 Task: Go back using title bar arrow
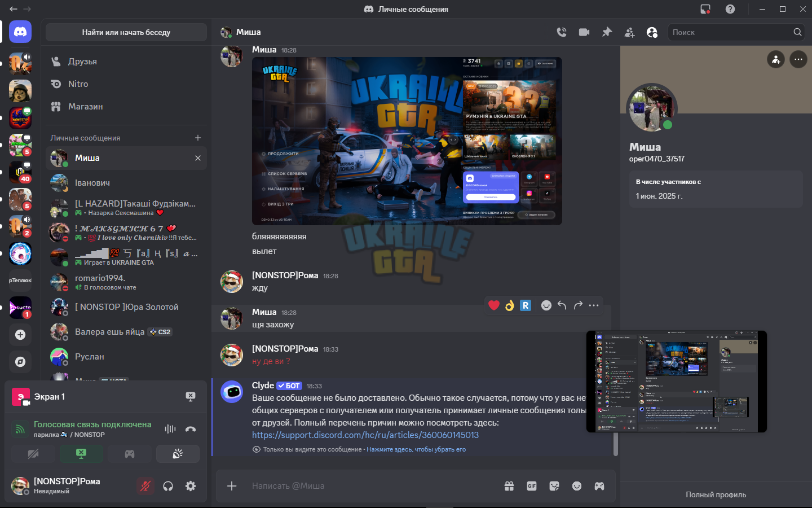pyautogui.click(x=14, y=9)
